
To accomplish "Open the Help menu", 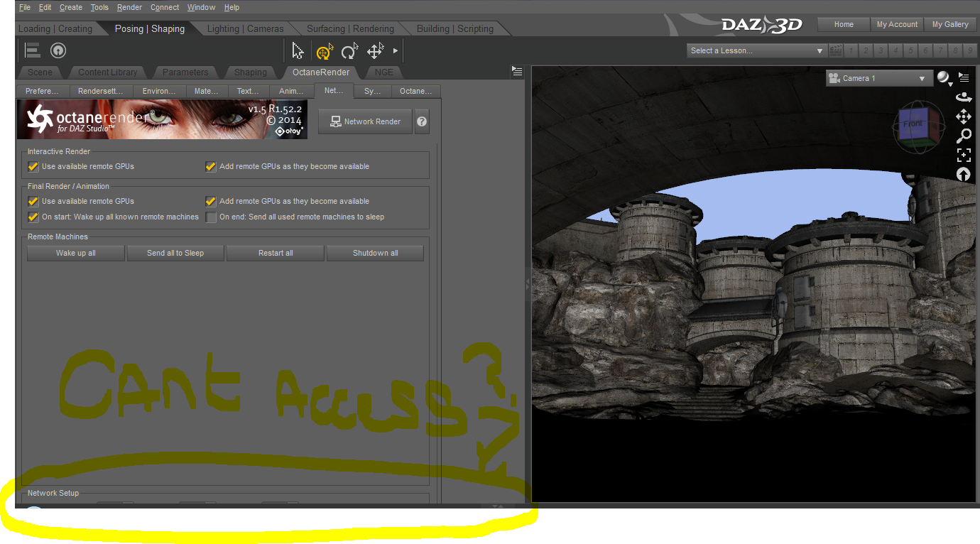I will tap(232, 7).
